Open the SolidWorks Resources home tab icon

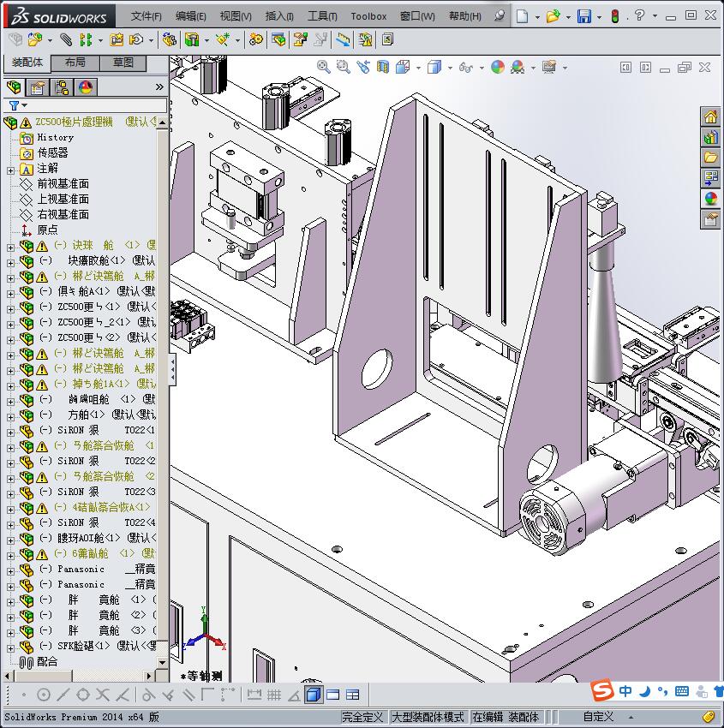tap(710, 117)
